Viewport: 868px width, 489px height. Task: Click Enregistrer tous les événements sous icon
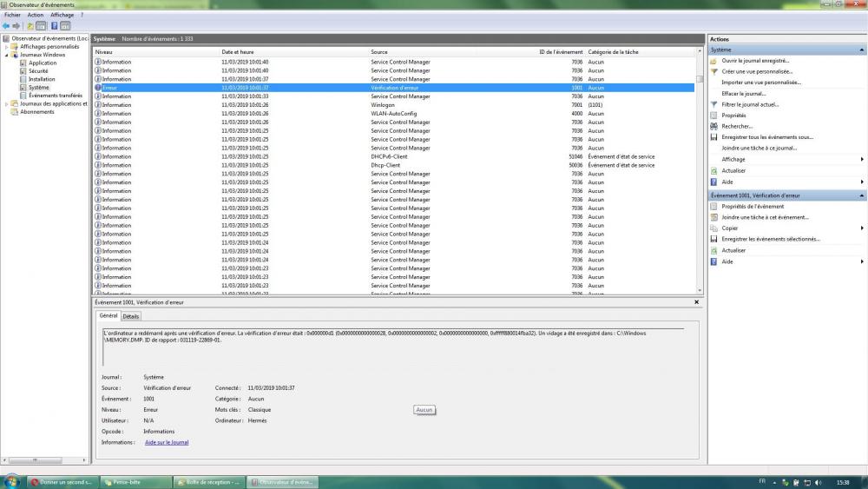click(714, 137)
